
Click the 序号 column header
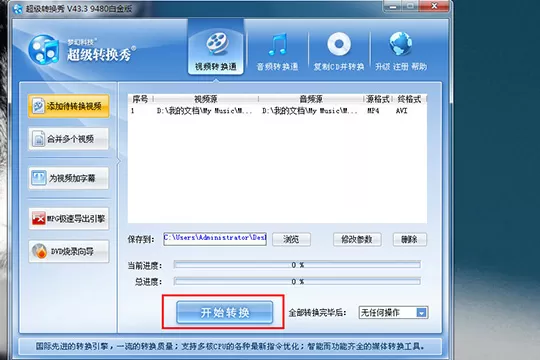click(141, 99)
